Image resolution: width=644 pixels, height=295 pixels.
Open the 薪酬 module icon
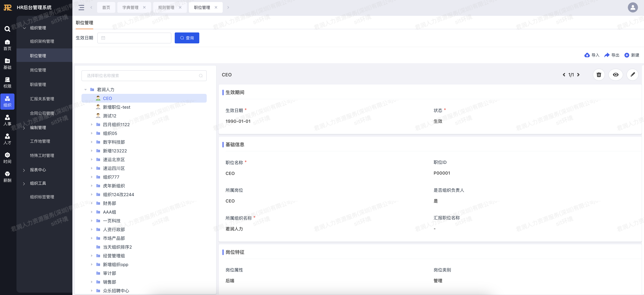coord(7,177)
